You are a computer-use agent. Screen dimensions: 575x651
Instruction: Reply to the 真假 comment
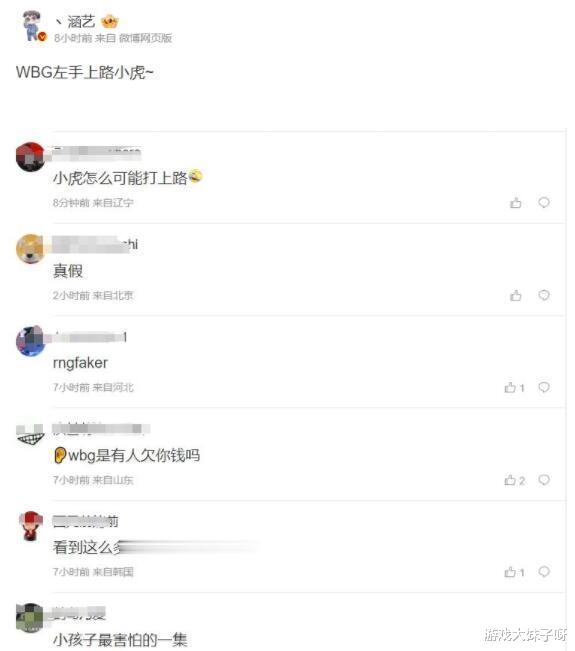(544, 295)
